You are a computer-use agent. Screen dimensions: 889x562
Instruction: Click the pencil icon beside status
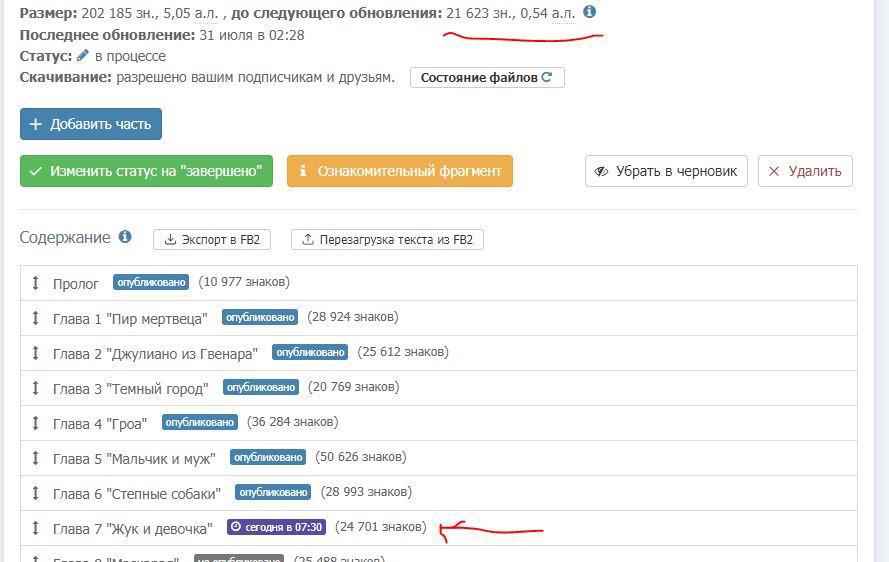(x=83, y=56)
